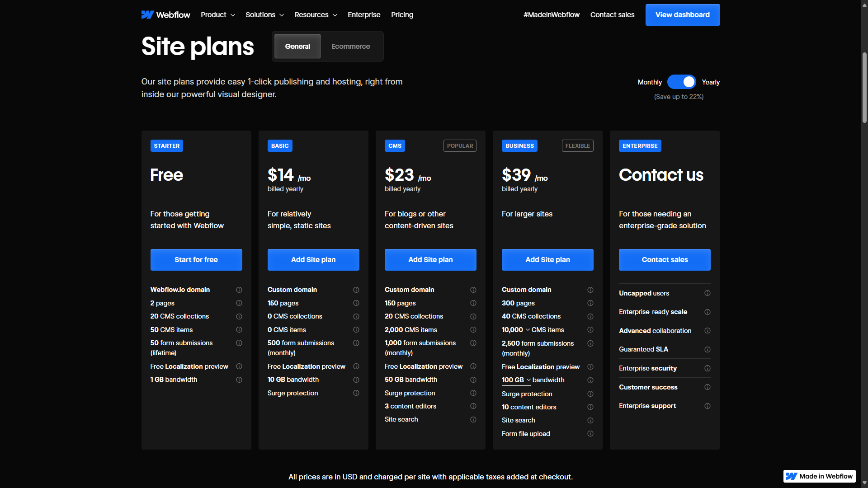Show info for Enterprise security
The width and height of the screenshot is (868, 488).
tap(708, 368)
